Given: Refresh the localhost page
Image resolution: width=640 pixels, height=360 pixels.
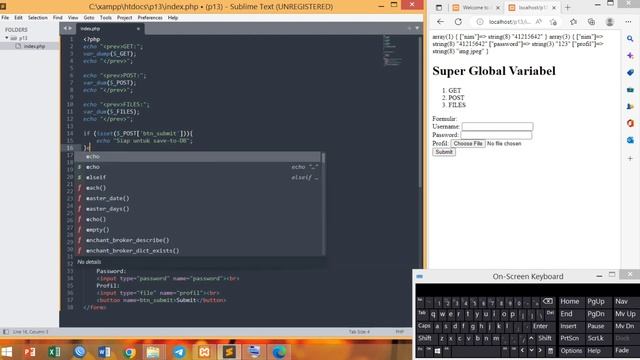Looking at the screenshot, I should click(x=458, y=22).
